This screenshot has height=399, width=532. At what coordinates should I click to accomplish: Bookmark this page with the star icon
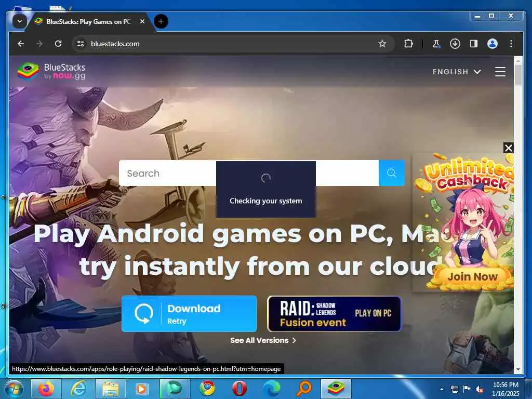click(x=382, y=44)
